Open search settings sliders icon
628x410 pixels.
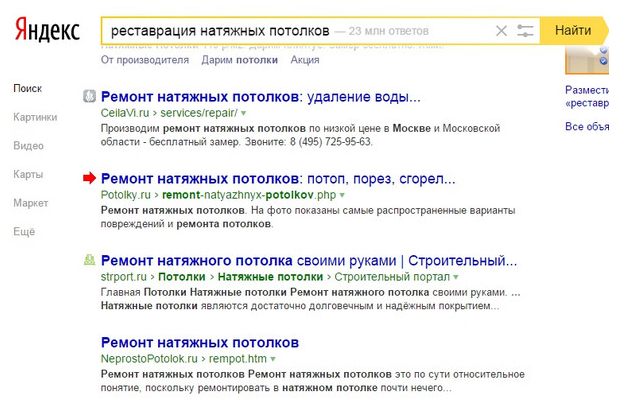[x=525, y=31]
